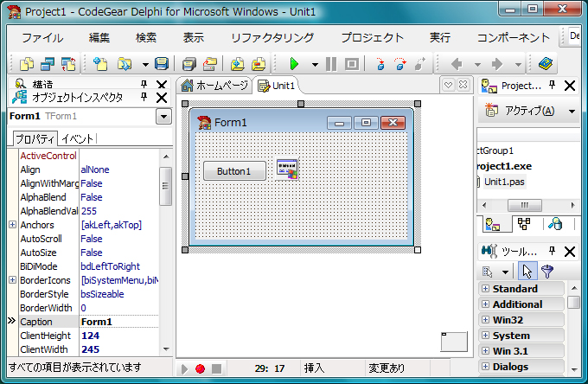
Task: Click the Pause program toolbar button
Action: 331,64
